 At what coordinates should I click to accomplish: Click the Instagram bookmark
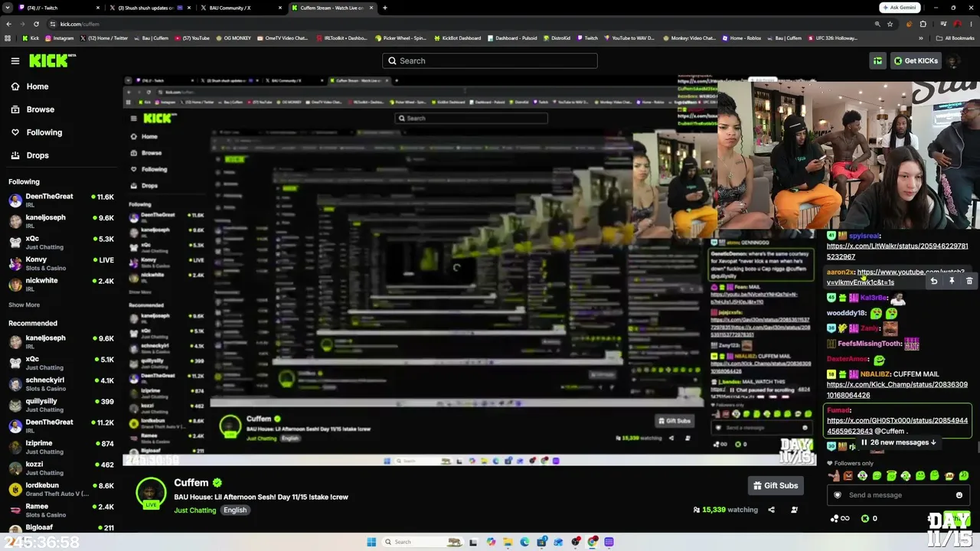click(58, 38)
